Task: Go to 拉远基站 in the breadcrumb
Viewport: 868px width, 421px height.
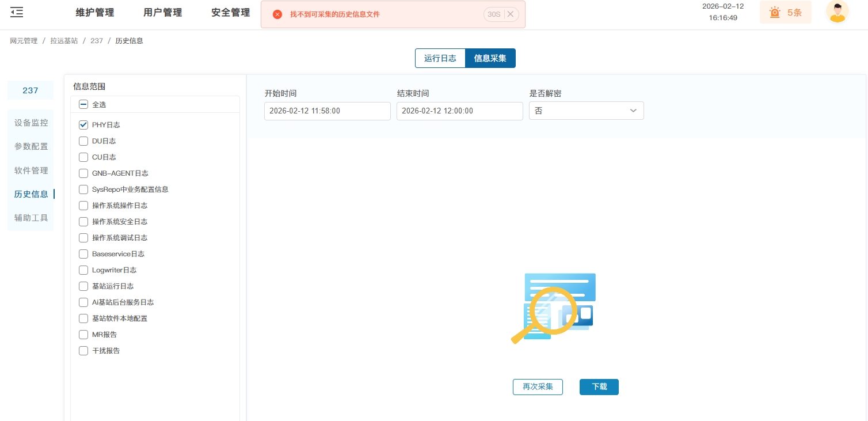Action: 64,41
